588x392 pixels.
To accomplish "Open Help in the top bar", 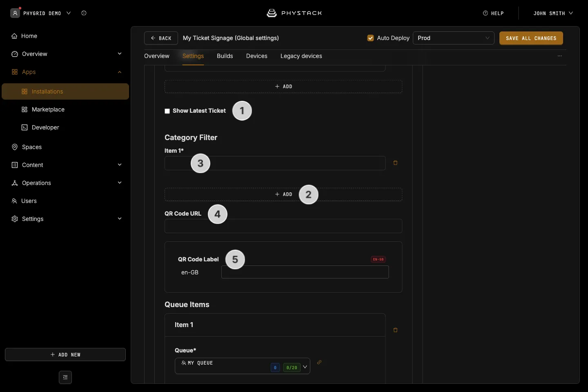I will pyautogui.click(x=493, y=13).
